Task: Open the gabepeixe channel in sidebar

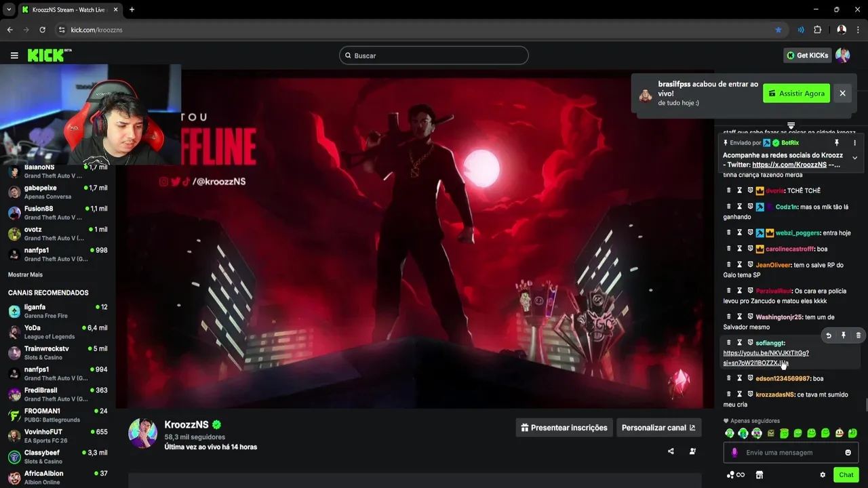Action: tap(58, 192)
